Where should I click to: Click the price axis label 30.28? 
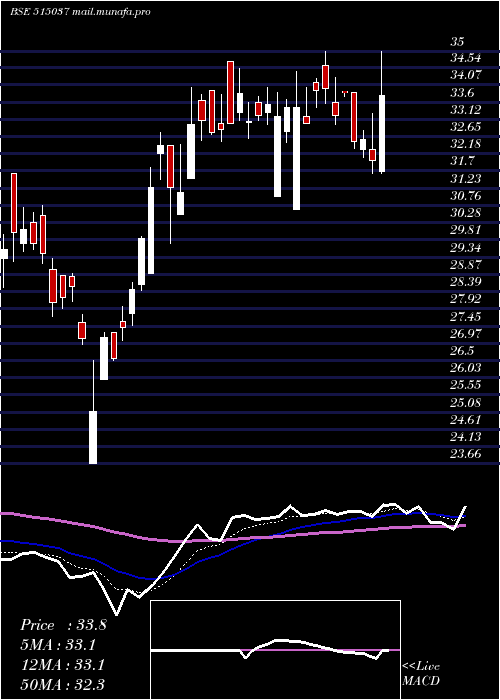point(466,213)
